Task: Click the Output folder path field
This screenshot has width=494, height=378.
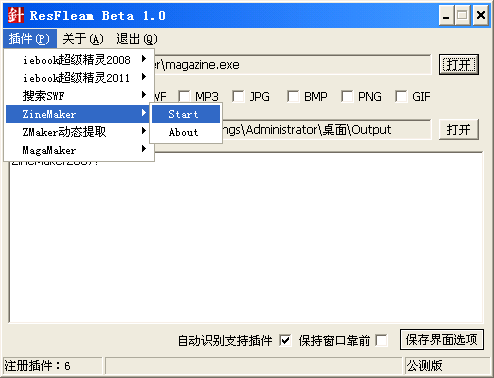Action: tap(327, 129)
